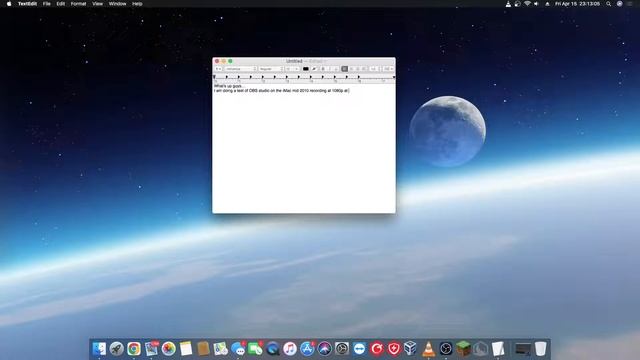Open the TextEdit application menu
This screenshot has height=360, width=640.
pyautogui.click(x=27, y=4)
